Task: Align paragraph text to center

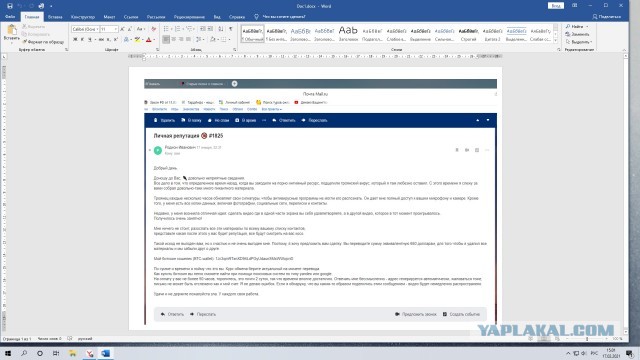Action: click(x=173, y=40)
